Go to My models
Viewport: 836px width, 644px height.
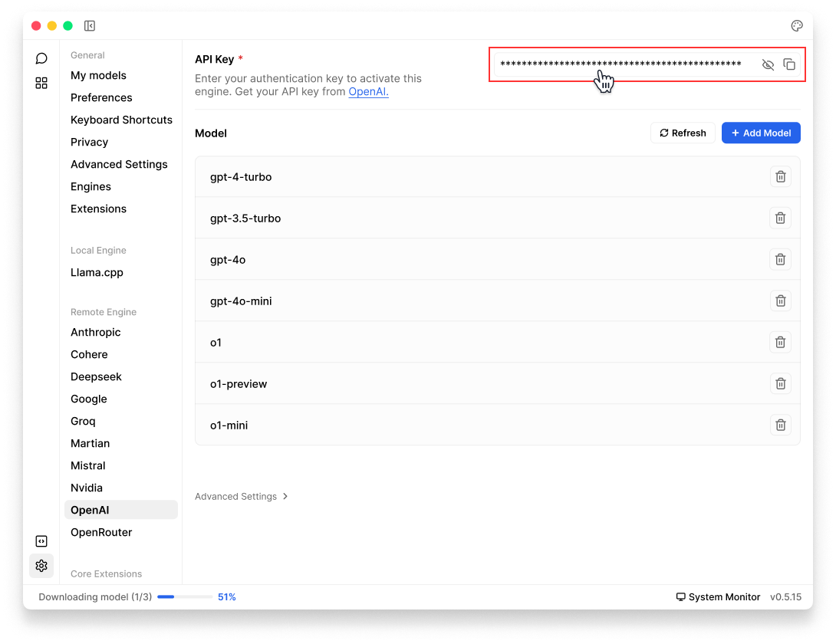pyautogui.click(x=99, y=75)
